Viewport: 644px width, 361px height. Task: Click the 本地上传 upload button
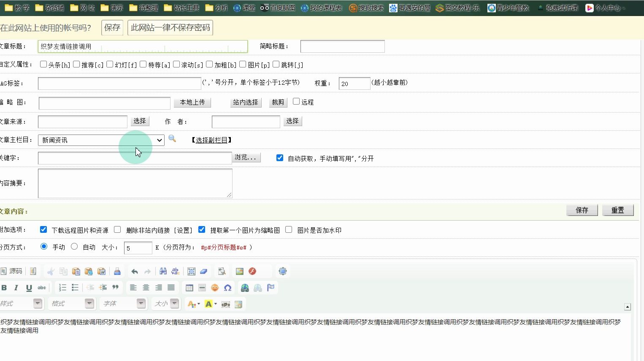click(192, 102)
